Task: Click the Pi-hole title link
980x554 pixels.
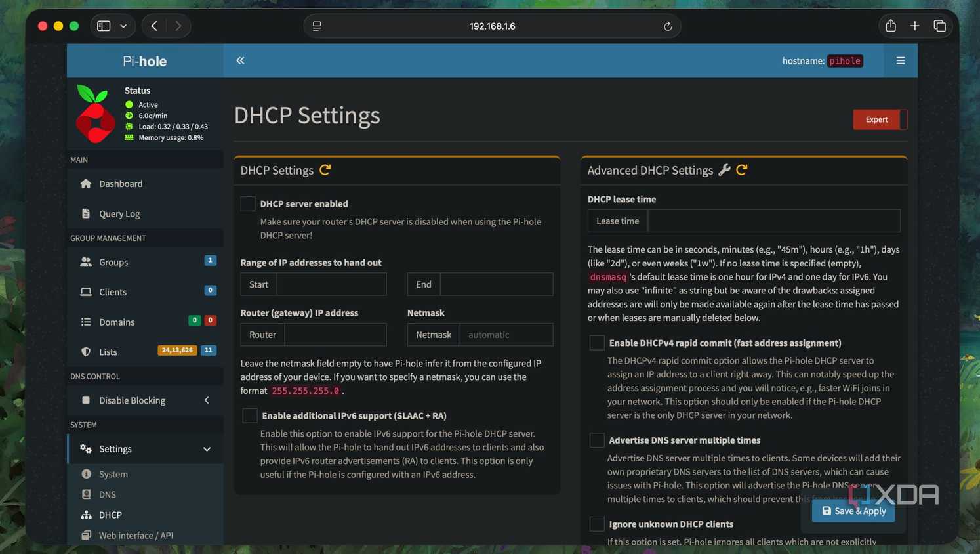Action: 145,61
